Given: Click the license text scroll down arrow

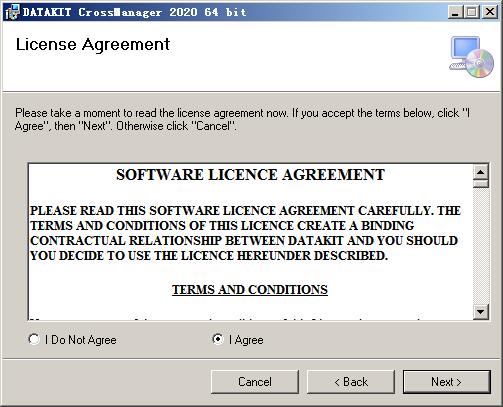Looking at the screenshot, I should pos(481,312).
